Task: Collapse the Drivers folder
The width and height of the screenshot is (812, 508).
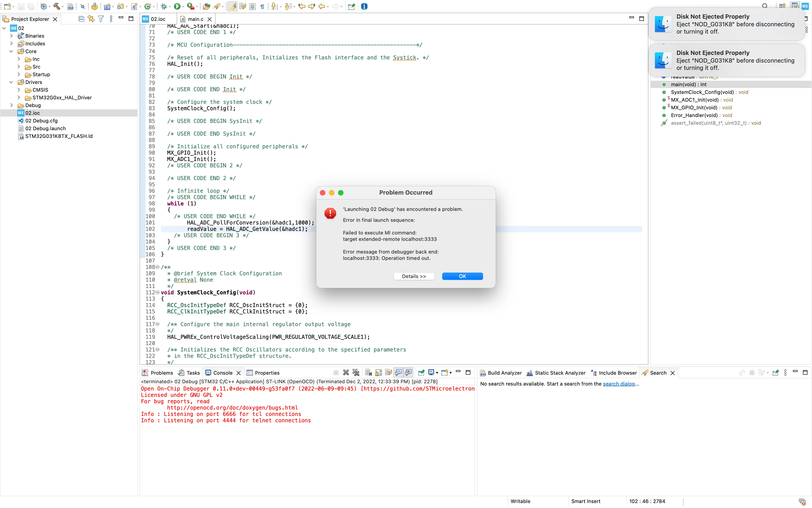Action: point(11,82)
